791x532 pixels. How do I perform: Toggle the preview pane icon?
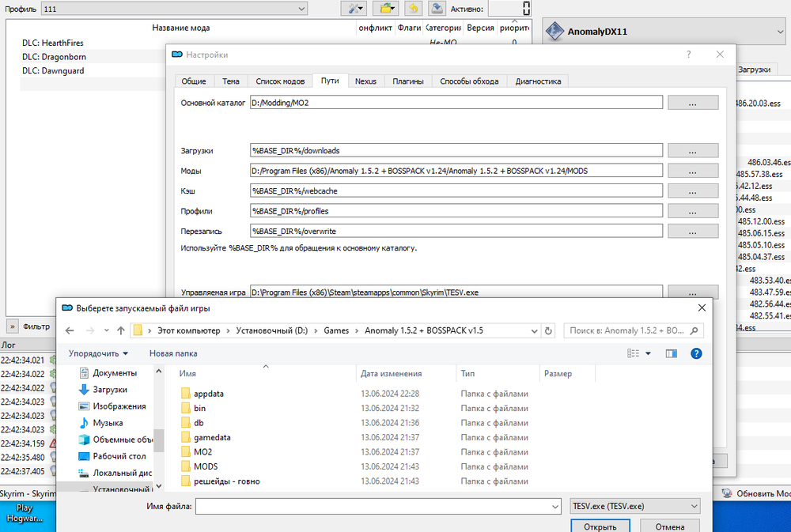click(x=671, y=353)
